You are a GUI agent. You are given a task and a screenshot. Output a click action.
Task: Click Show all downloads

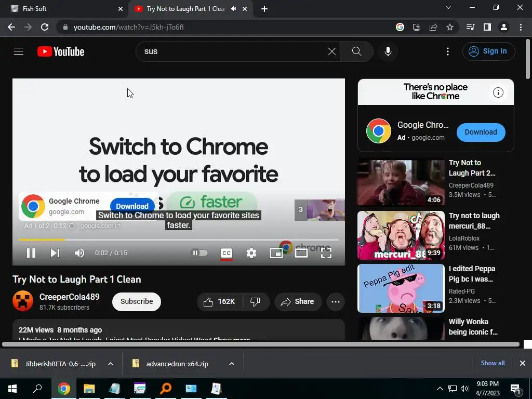point(493,363)
